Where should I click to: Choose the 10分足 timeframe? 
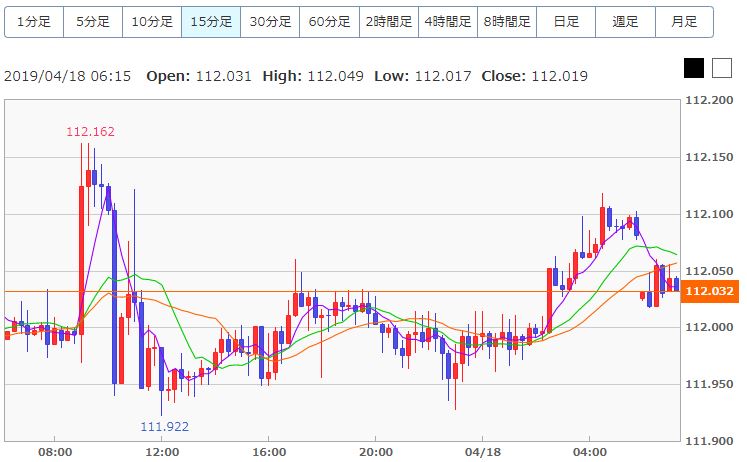pyautogui.click(x=152, y=22)
